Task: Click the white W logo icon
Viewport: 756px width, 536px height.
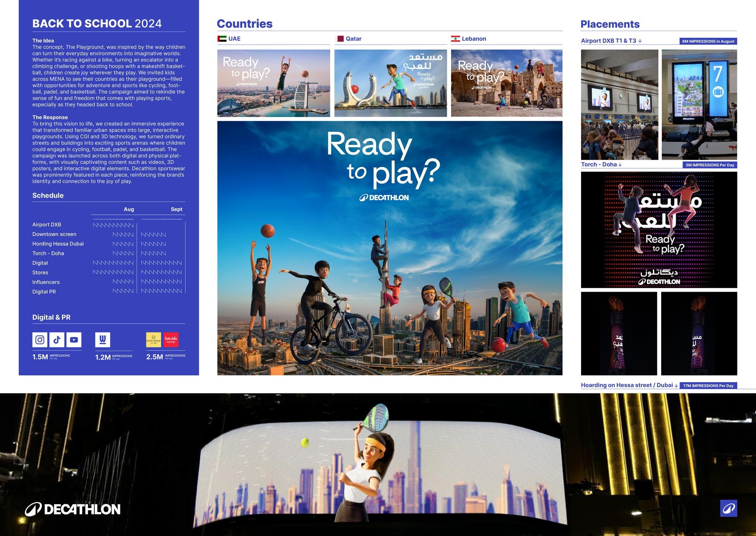Action: 103,340
